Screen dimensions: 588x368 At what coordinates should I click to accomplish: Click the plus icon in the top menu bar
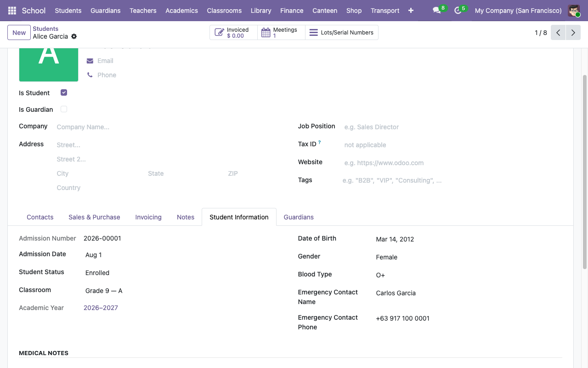tap(411, 11)
